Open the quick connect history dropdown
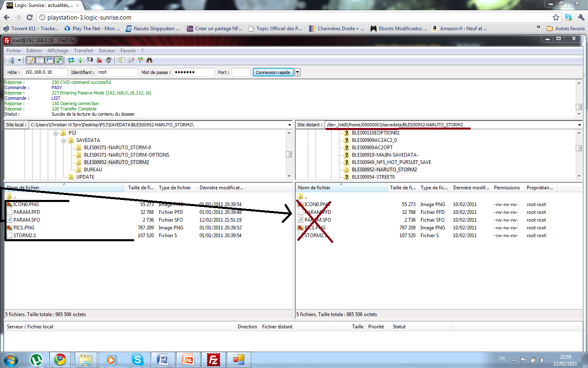 coord(298,72)
